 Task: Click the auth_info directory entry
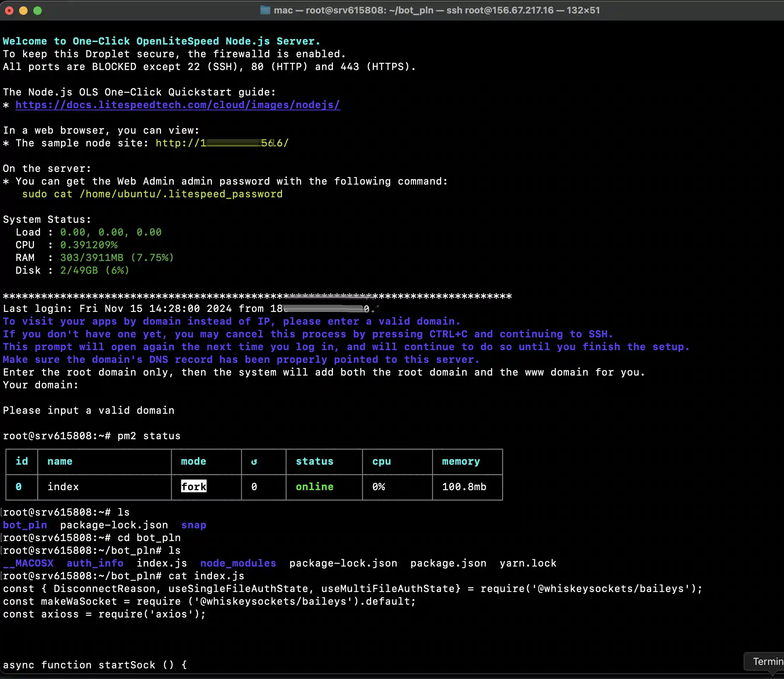point(95,563)
